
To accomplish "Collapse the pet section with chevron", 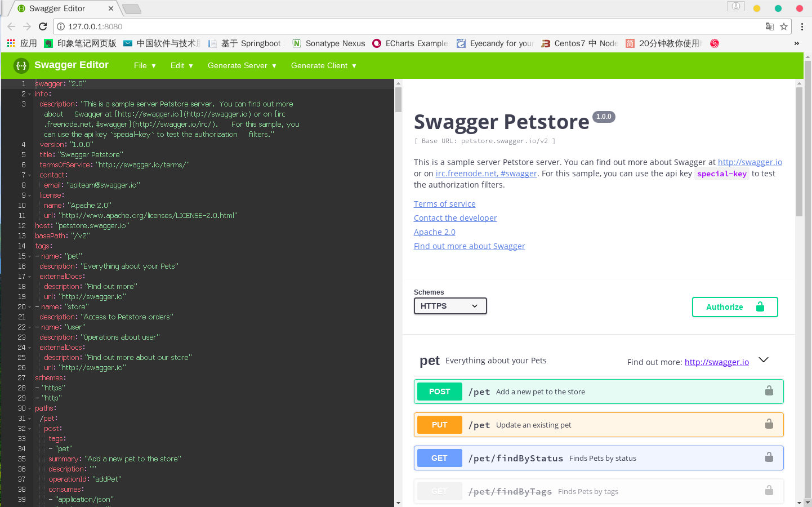I will coord(764,360).
